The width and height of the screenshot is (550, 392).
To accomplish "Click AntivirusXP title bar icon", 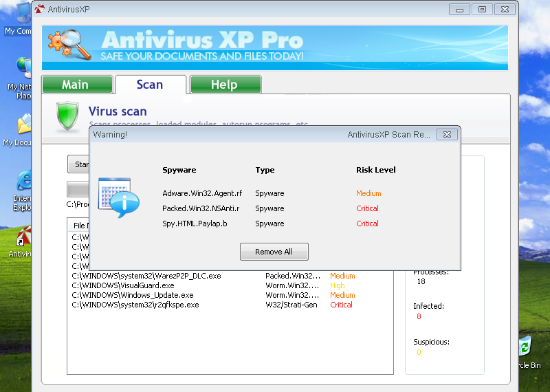I will 40,9.
